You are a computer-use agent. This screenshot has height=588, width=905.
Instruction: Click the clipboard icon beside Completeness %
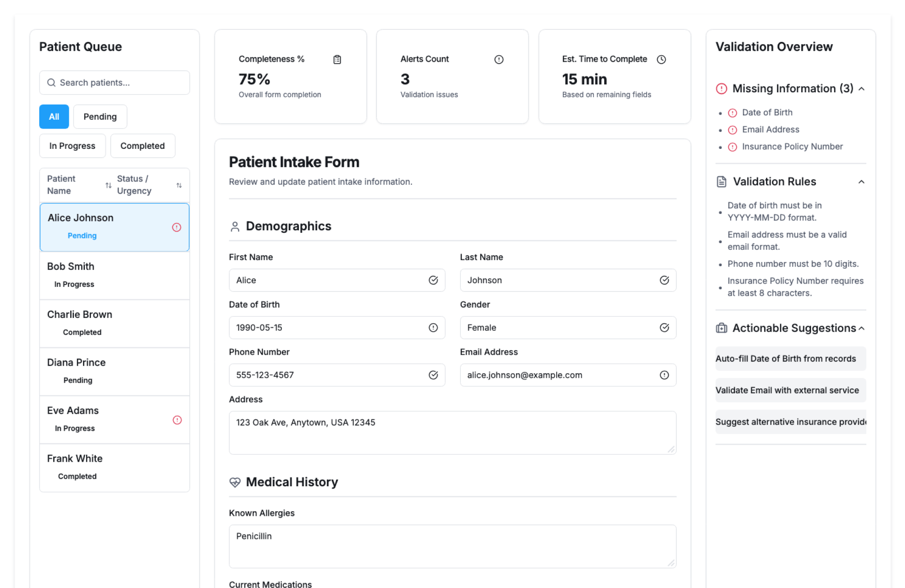tap(337, 59)
